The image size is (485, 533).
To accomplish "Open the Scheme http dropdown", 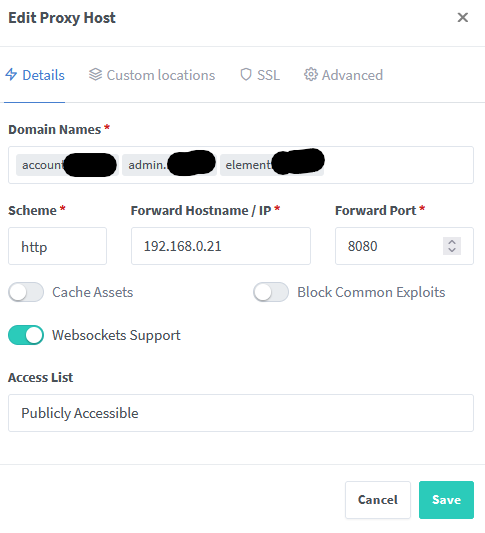I will point(57,246).
